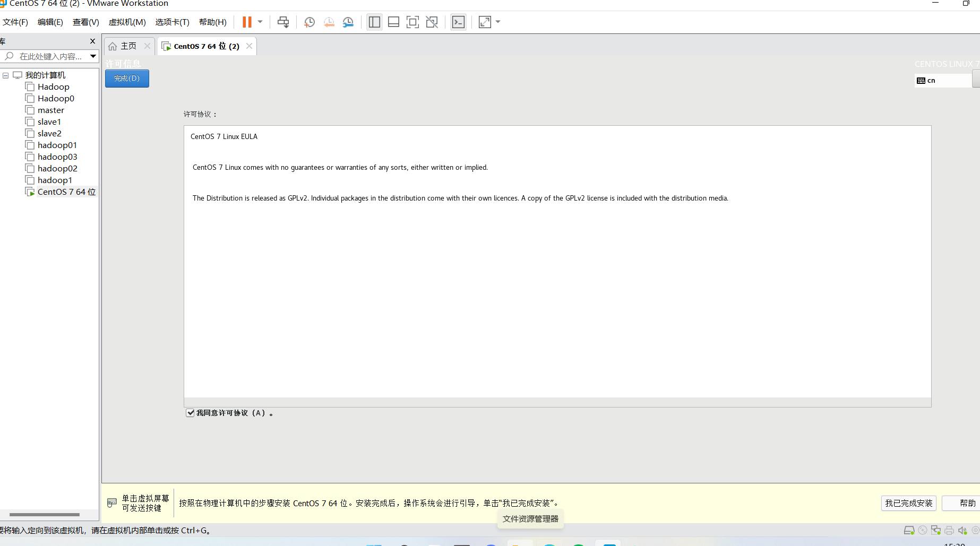Image resolution: width=980 pixels, height=546 pixels.
Task: Open the 文件(F) menu
Action: (x=15, y=22)
